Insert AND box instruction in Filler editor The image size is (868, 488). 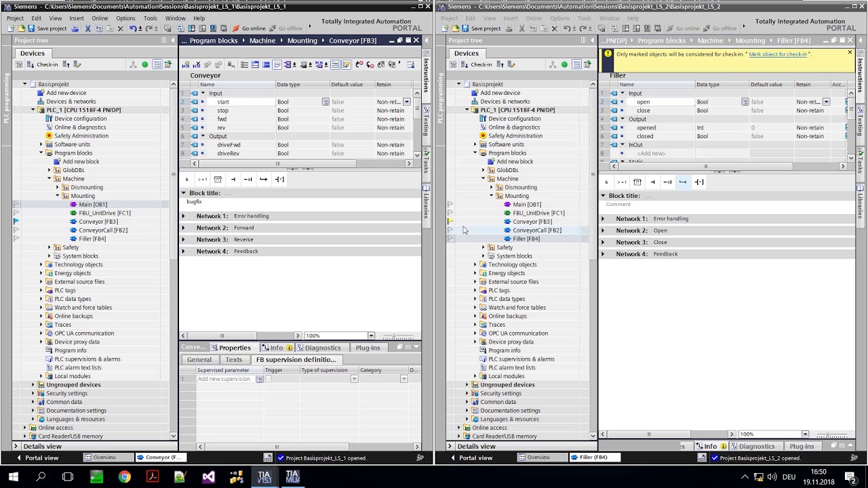pos(607,182)
